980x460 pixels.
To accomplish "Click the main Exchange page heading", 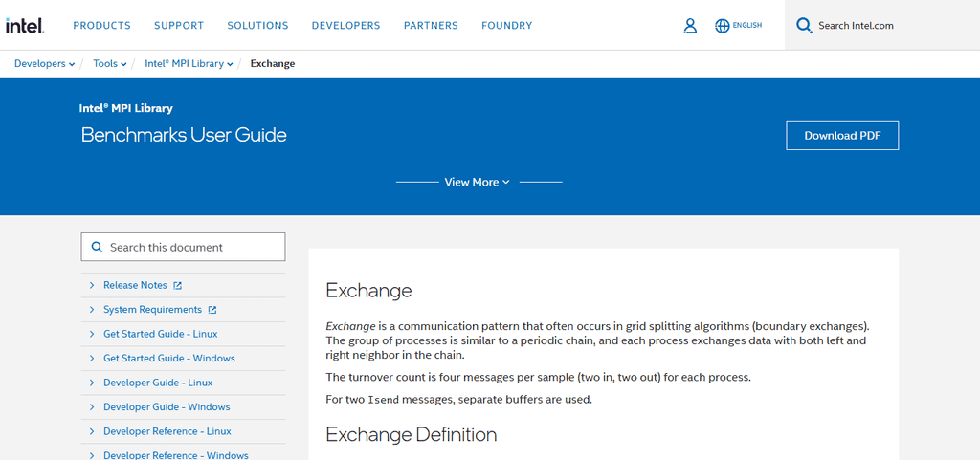I will coord(368,291).
